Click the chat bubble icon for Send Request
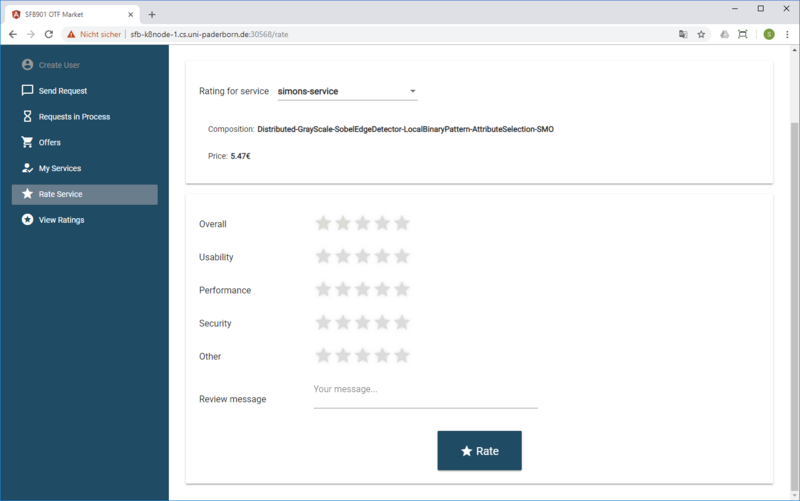 (27, 90)
